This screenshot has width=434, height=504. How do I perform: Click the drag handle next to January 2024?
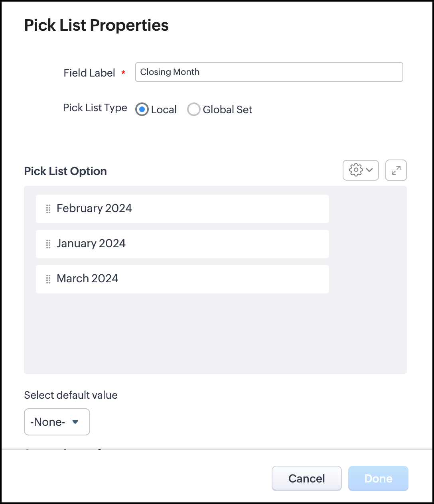click(48, 244)
